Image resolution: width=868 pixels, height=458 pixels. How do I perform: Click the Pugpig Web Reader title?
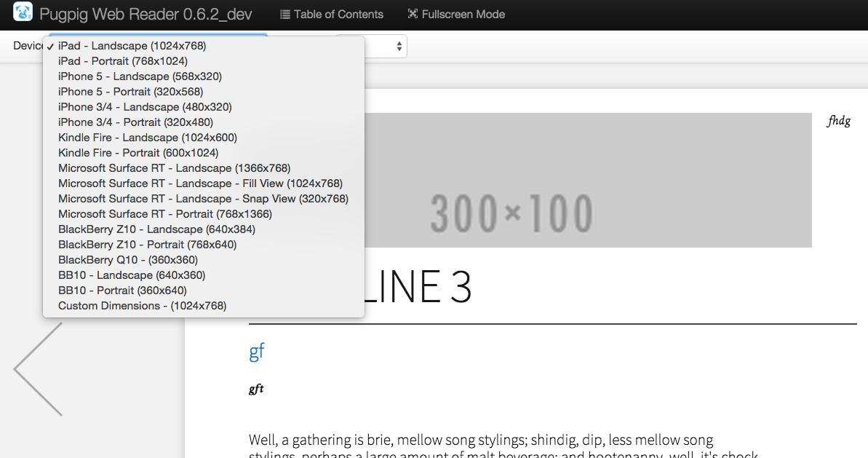pos(146,15)
